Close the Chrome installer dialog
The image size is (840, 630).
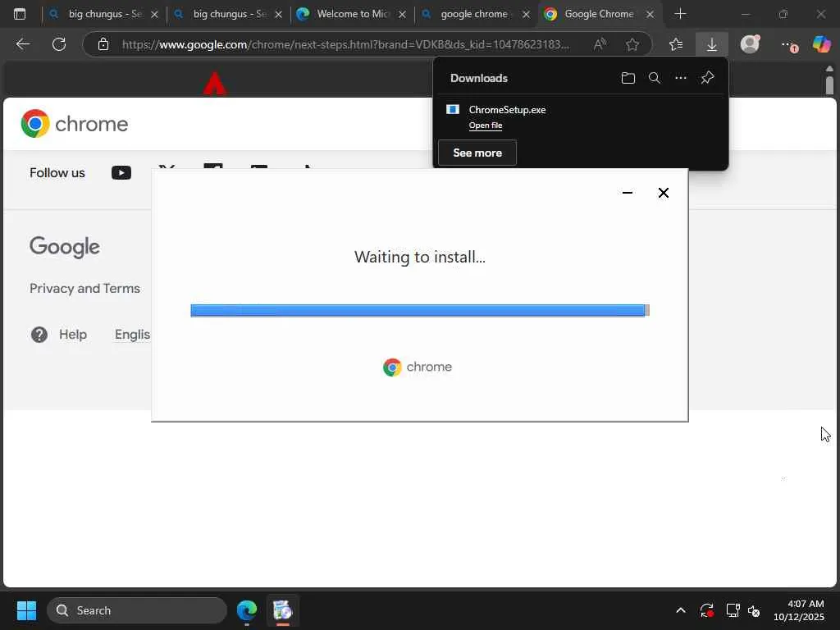pyautogui.click(x=663, y=193)
